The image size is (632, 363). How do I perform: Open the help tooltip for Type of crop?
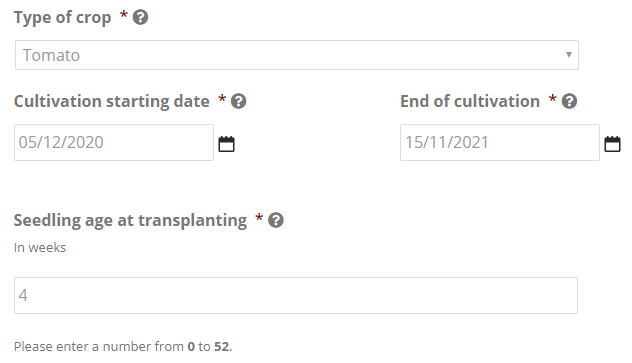[140, 17]
